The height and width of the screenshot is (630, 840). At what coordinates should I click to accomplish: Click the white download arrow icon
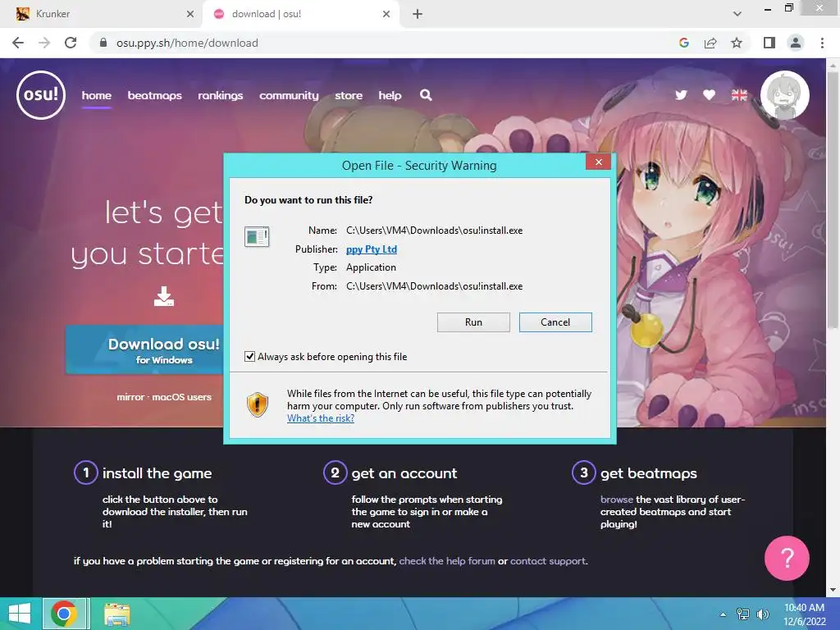pyautogui.click(x=164, y=296)
